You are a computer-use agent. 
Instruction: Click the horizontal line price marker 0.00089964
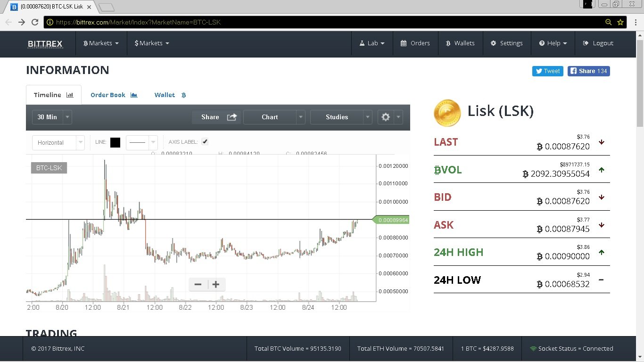(x=391, y=220)
